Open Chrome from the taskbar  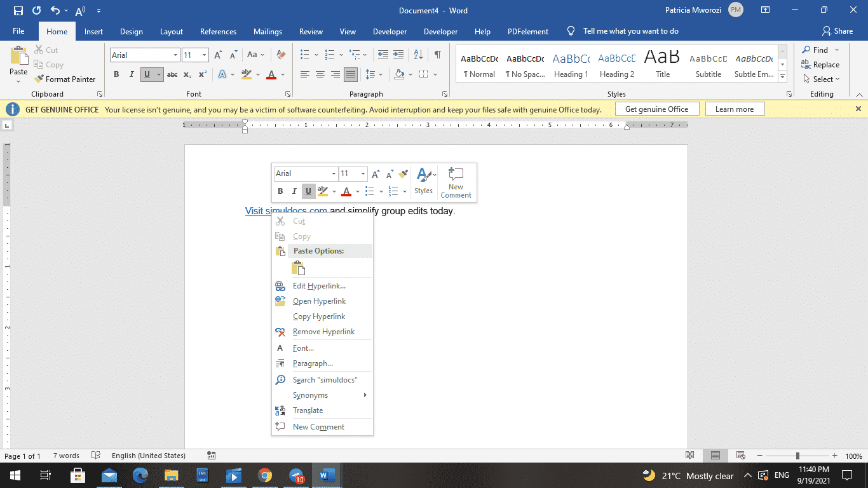pos(265,475)
